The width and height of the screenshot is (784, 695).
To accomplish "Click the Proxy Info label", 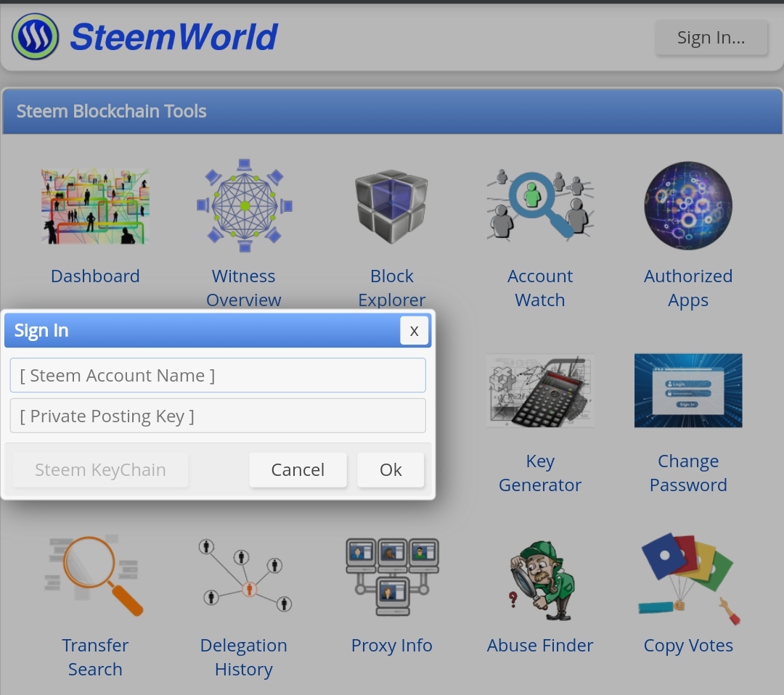I will tap(392, 645).
